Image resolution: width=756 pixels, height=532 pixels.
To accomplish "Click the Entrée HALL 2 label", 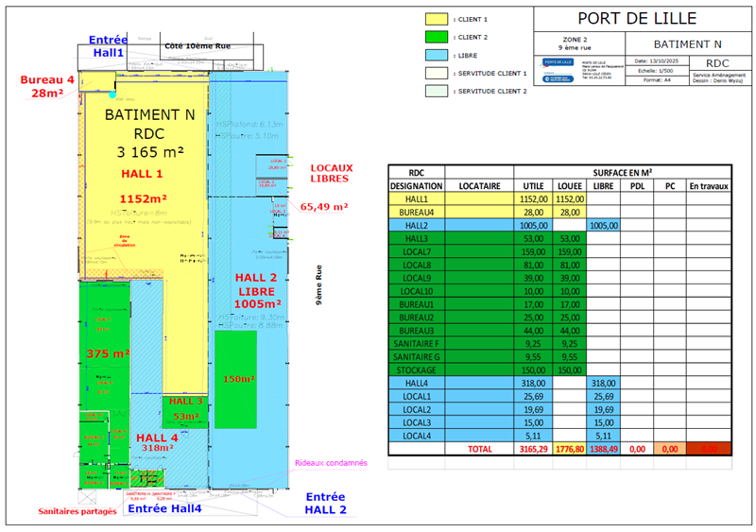I will [x=325, y=504].
